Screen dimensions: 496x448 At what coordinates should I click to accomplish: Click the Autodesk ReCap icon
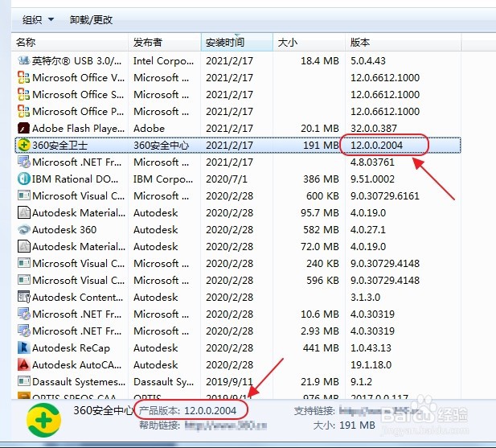pos(24,347)
